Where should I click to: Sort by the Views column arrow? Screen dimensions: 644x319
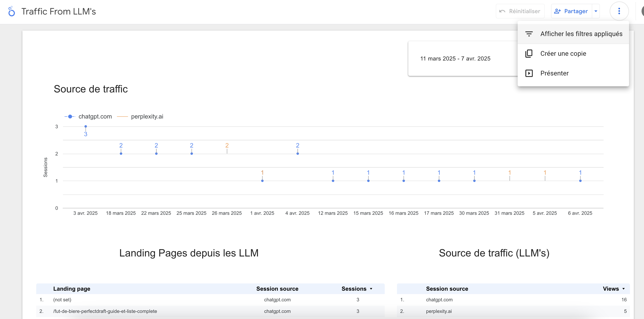tap(623, 289)
